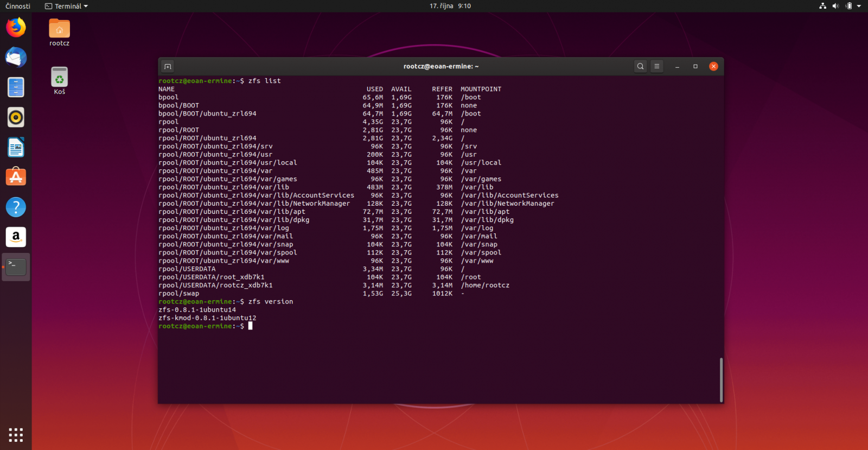Screen dimensions: 868x450
Task: Launch Thunderbird mail from the dock
Action: click(16, 57)
